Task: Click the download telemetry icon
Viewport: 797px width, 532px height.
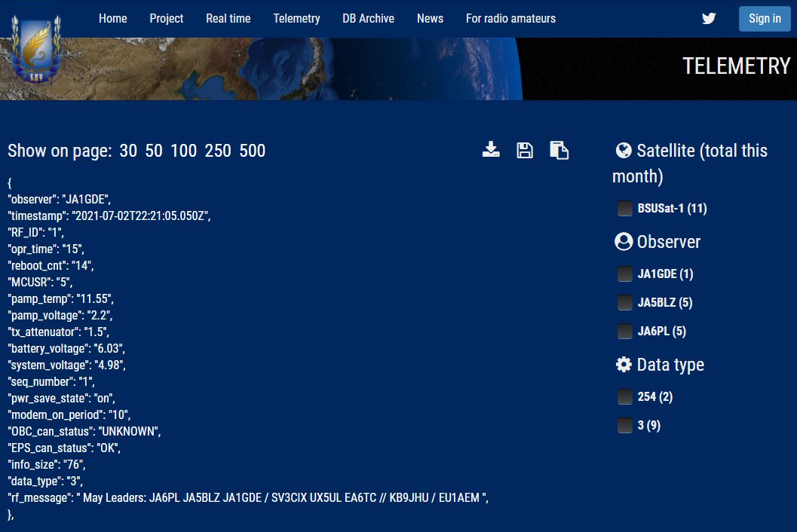Action: 491,150
